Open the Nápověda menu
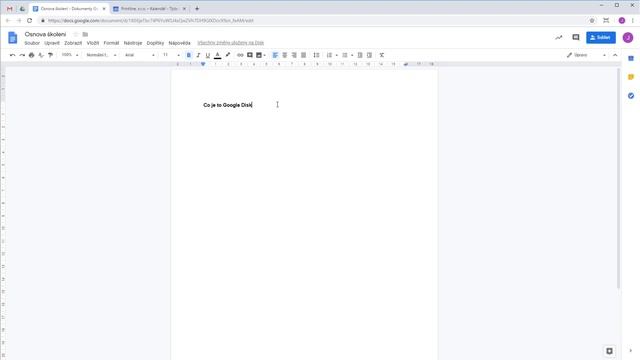Viewport: 640px width, 360px height. [x=179, y=43]
